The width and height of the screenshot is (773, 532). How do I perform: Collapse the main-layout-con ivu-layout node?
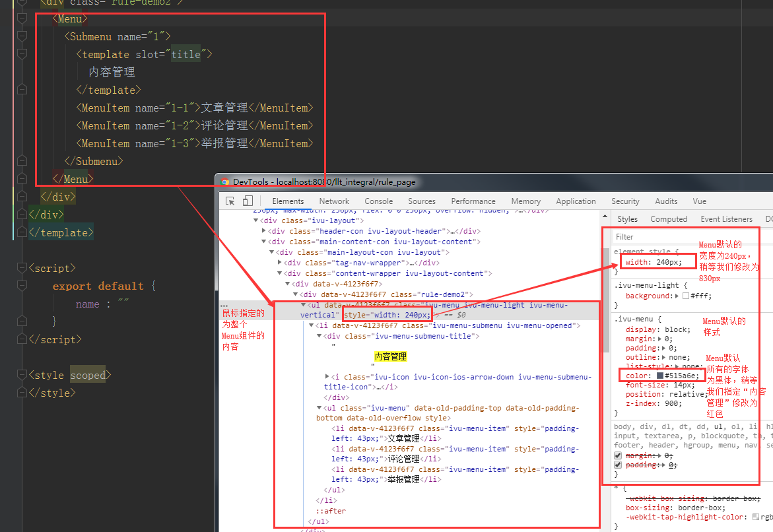[x=271, y=252]
